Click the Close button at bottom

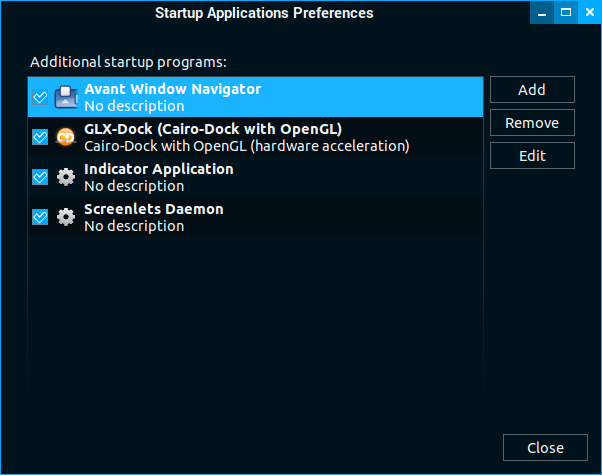[x=545, y=447]
